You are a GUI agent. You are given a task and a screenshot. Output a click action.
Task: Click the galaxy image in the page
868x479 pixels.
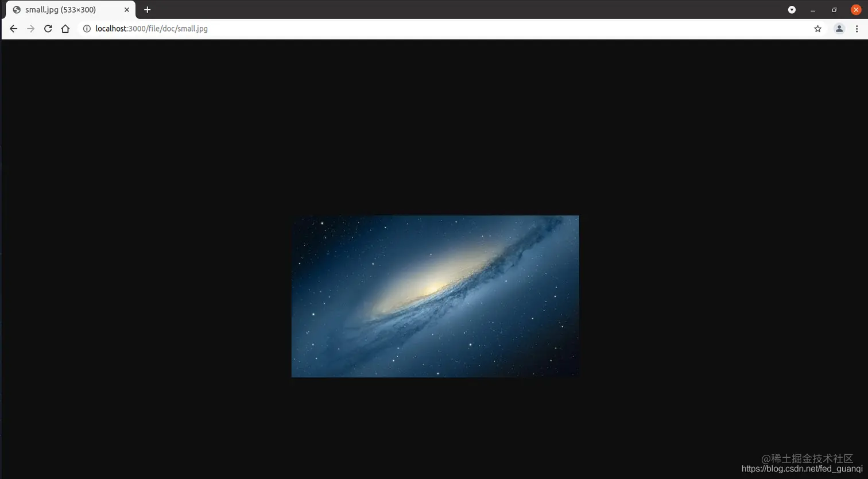point(435,296)
